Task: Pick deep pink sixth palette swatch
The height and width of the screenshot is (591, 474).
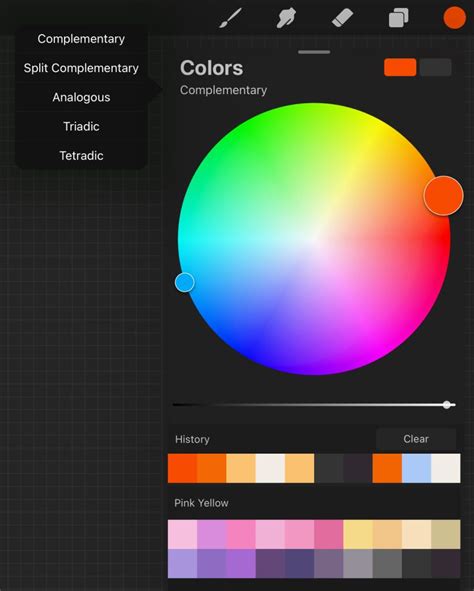Action: pos(329,534)
